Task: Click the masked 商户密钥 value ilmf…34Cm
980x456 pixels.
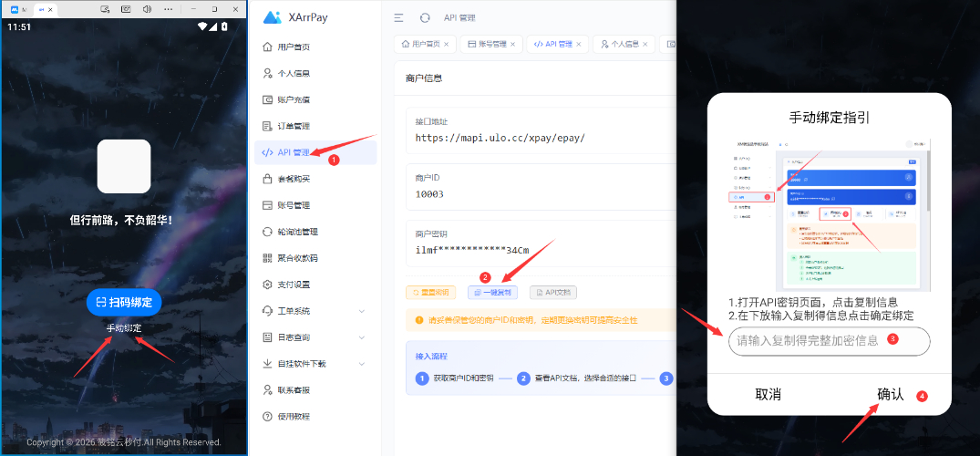Action: pos(472,250)
